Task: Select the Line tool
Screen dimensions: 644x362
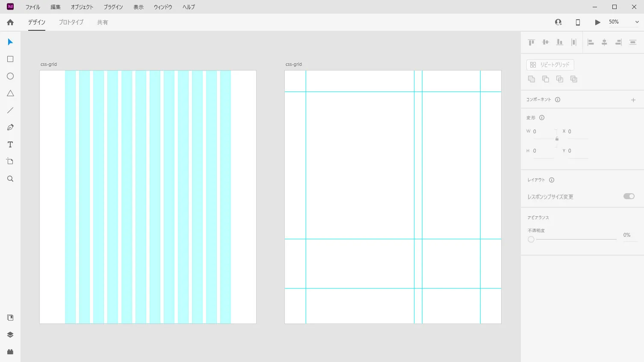Action: click(10, 110)
